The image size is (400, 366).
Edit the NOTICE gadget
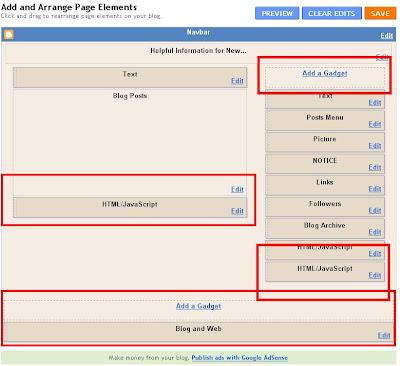coord(375,167)
